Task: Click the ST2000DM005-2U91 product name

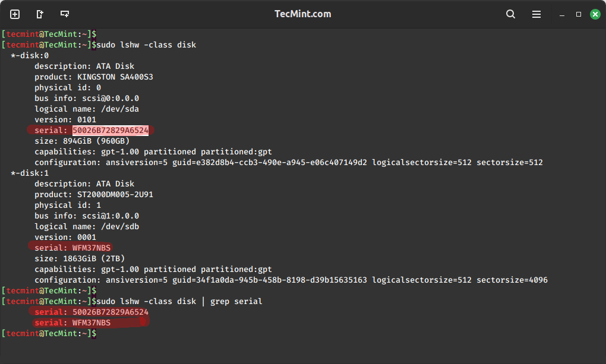Action: coord(115,195)
